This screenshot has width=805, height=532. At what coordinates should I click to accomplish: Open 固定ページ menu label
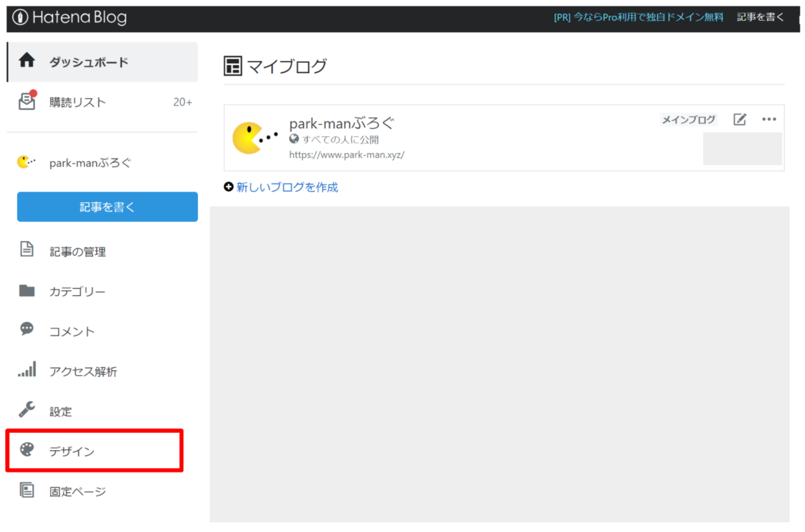78,492
